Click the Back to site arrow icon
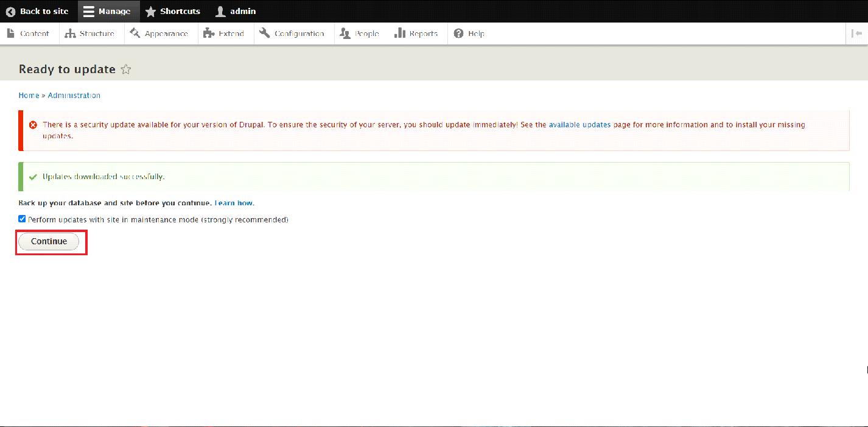This screenshot has height=427, width=868. [x=10, y=12]
